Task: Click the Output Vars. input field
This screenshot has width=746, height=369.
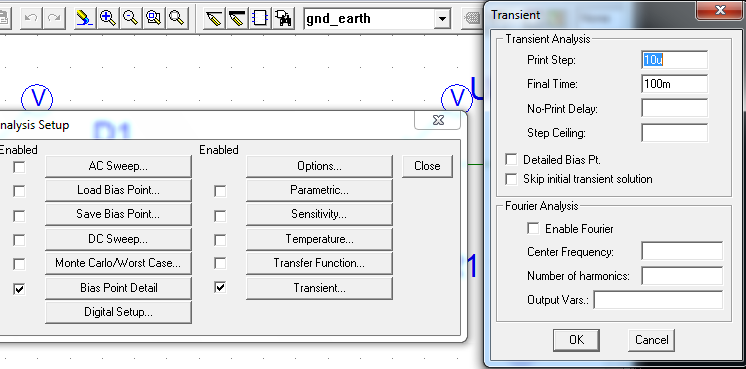Action: tap(658, 300)
